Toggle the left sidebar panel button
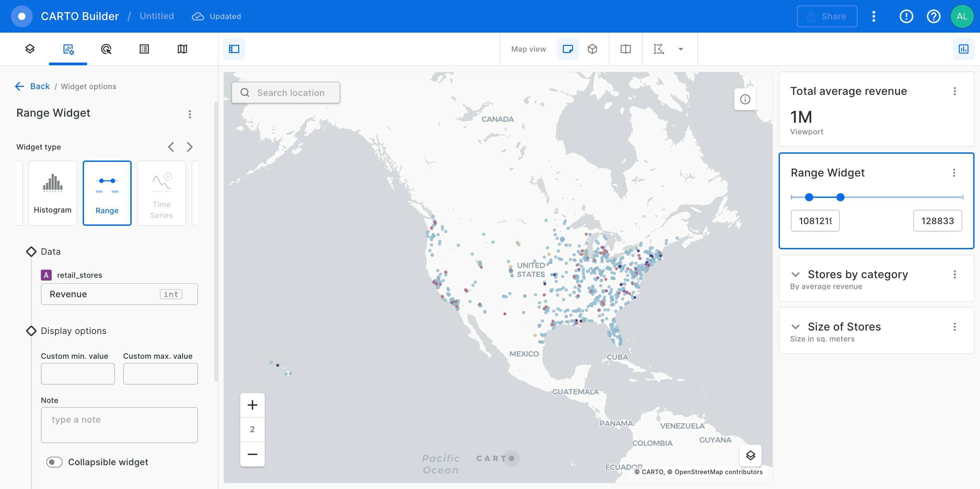Viewport: 980px width, 489px height. (234, 49)
